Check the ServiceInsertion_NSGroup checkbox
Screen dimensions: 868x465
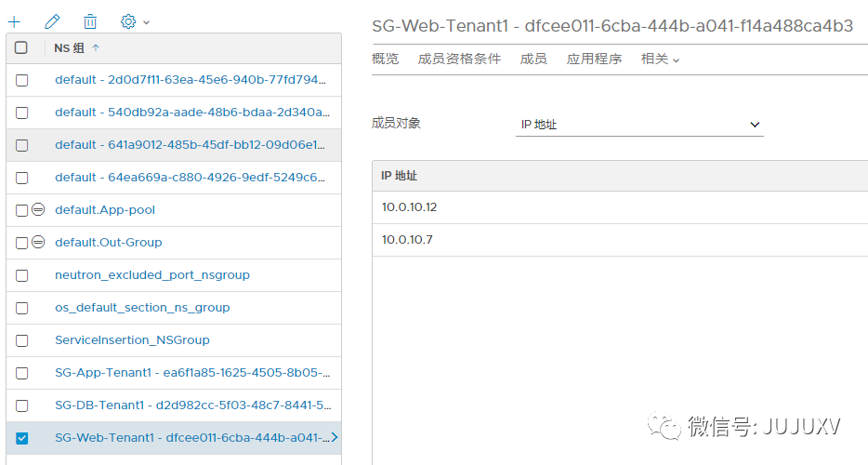coord(22,340)
